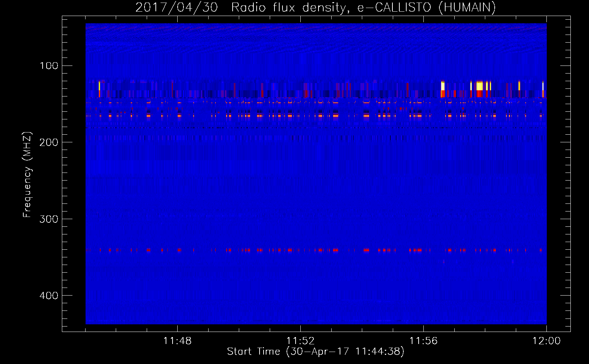Click the 11:48 time tick label
589x364 pixels.
(177, 341)
